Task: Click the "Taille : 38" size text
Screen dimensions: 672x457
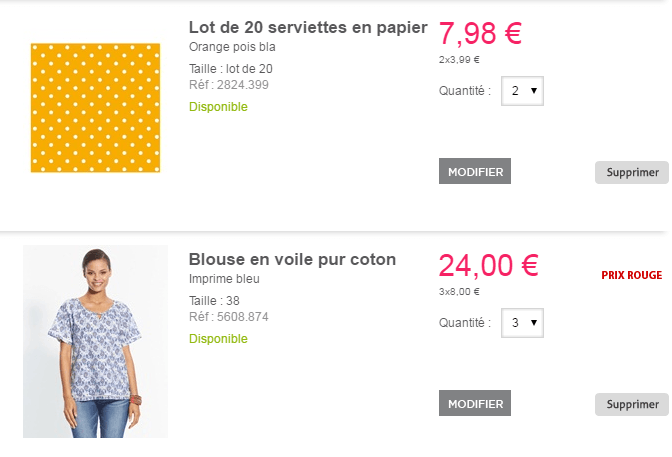Action: click(x=214, y=300)
